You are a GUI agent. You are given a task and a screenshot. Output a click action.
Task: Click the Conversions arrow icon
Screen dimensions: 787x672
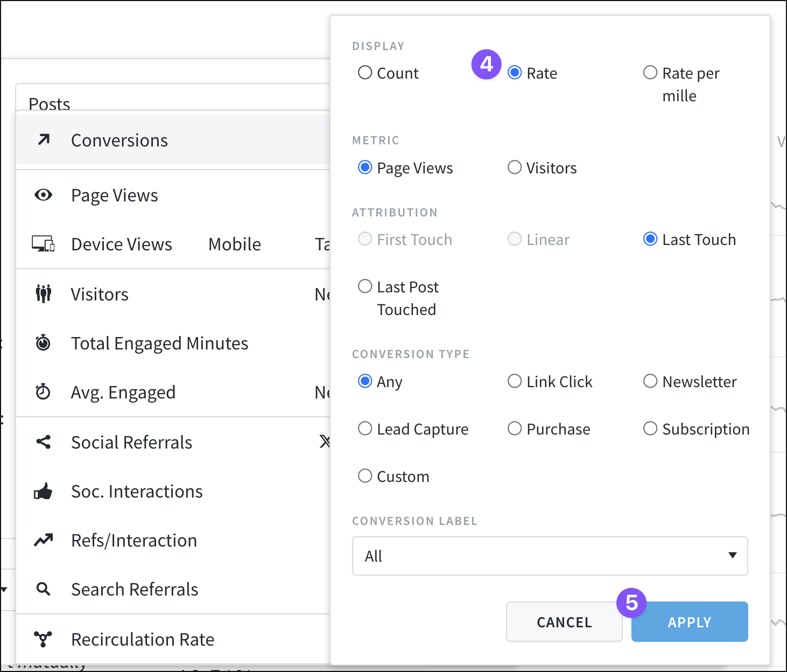click(43, 139)
